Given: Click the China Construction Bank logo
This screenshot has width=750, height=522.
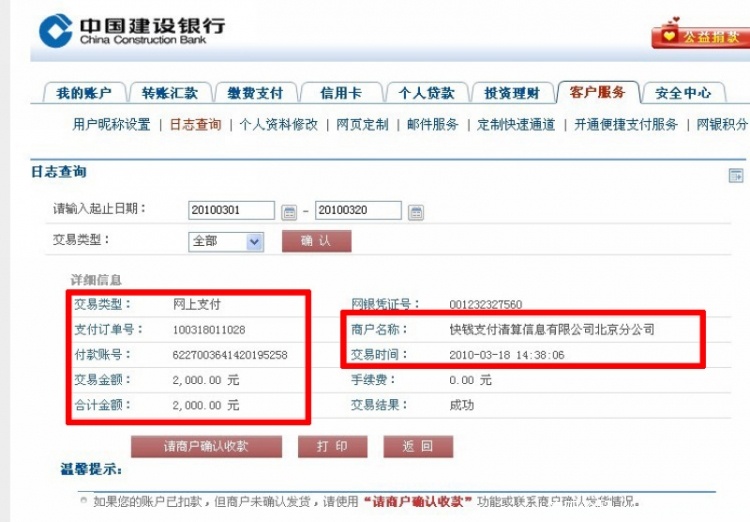Looking at the screenshot, I should click(132, 31).
